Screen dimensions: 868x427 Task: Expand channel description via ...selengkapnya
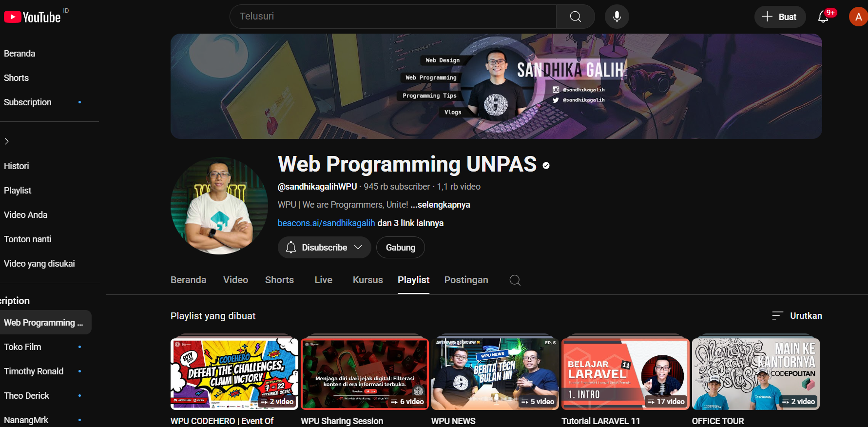coord(440,205)
